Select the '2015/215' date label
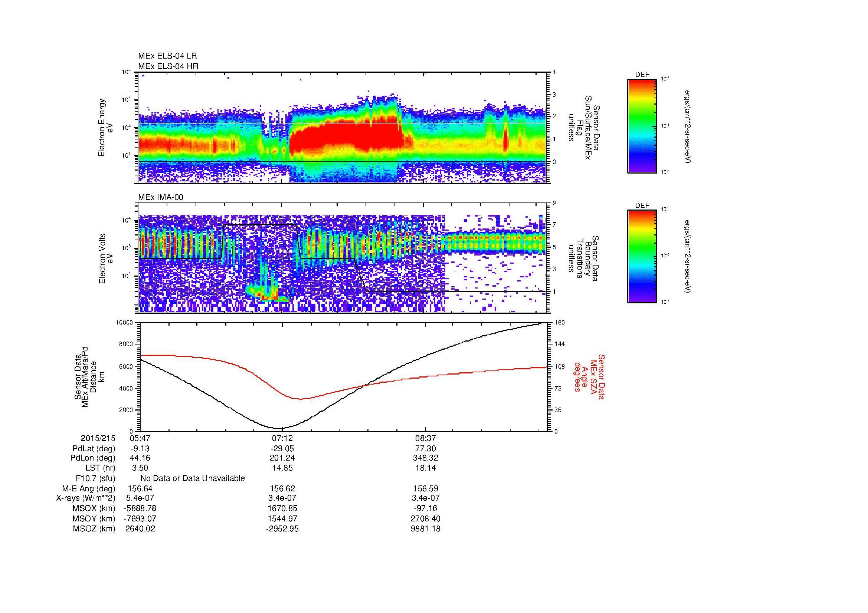Screen dimensions: 868x613 click(98, 438)
